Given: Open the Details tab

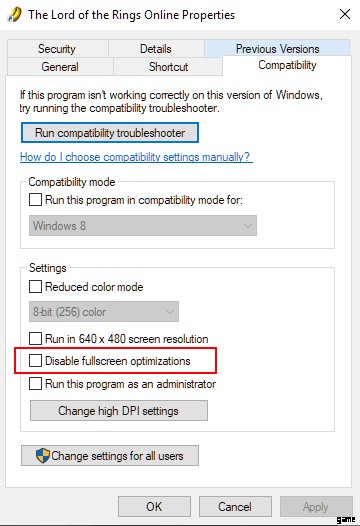Looking at the screenshot, I should [x=156, y=49].
